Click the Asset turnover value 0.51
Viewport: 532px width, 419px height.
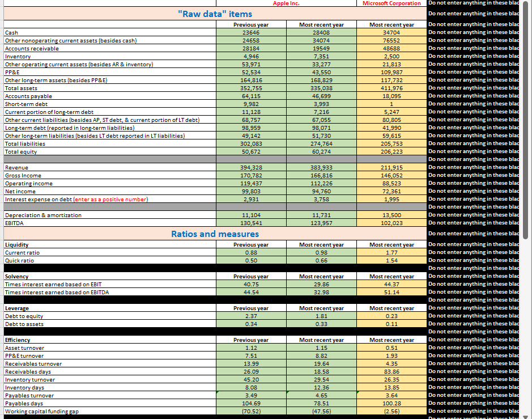391,348
